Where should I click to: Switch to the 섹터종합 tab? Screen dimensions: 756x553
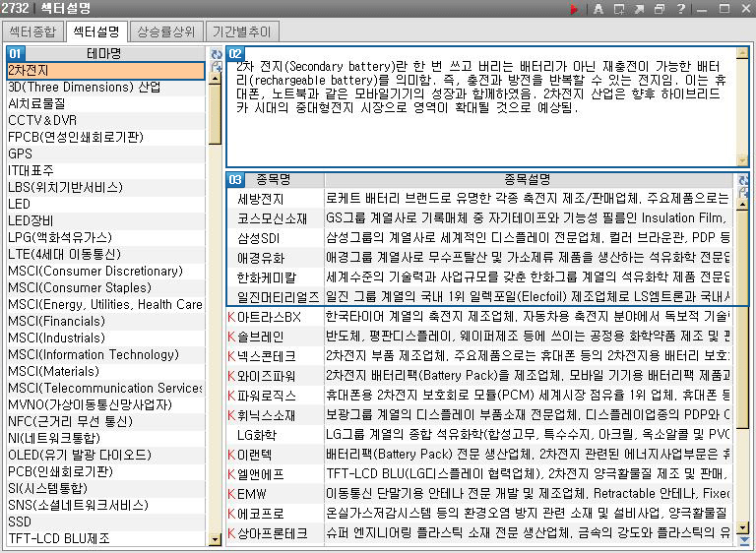(x=33, y=31)
